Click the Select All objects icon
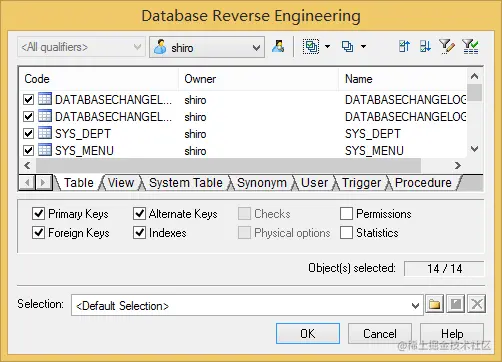This screenshot has width=502, height=362. pos(311,47)
